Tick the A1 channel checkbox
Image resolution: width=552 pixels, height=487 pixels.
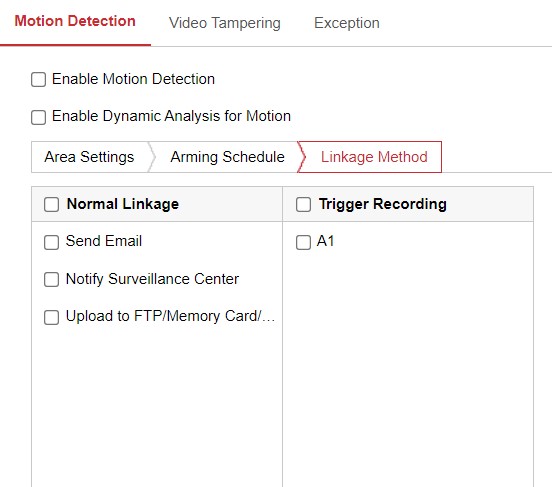click(303, 242)
